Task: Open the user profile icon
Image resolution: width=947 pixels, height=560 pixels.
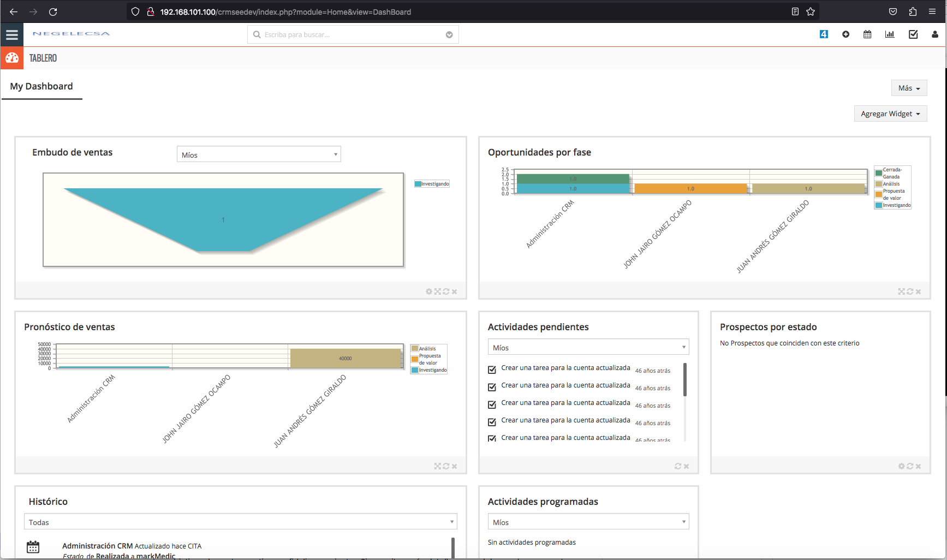Action: coord(935,34)
